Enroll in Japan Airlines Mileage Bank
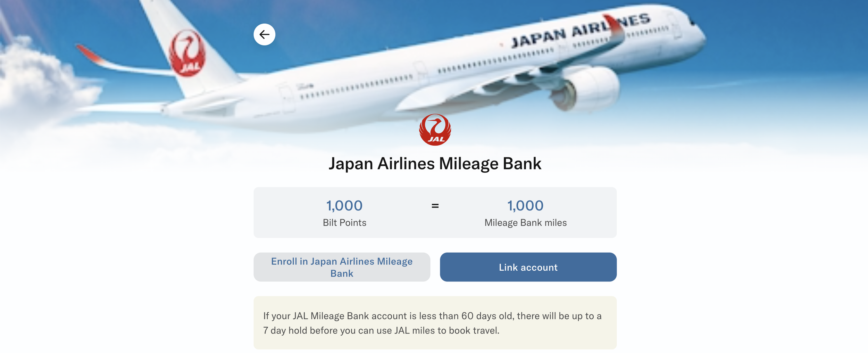The image size is (868, 353). pyautogui.click(x=342, y=267)
